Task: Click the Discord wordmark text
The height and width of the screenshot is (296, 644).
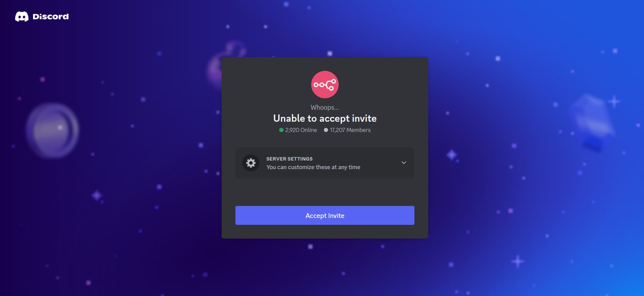Action: tap(51, 17)
